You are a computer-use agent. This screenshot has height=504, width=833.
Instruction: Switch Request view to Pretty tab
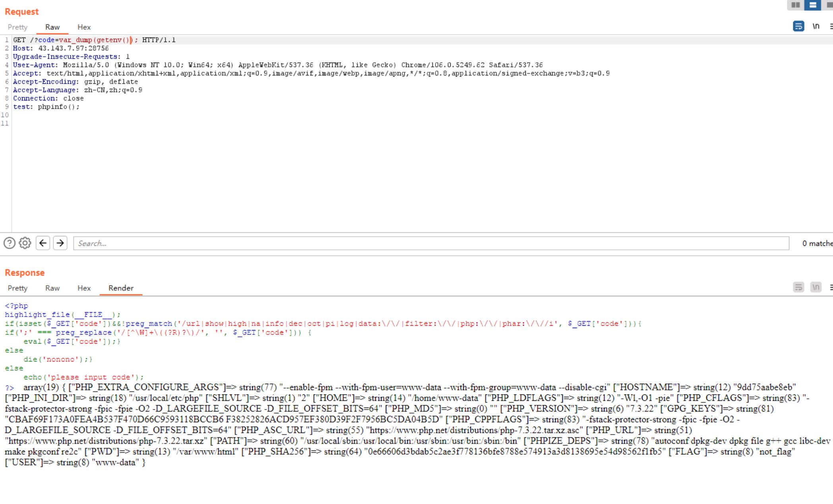click(17, 27)
